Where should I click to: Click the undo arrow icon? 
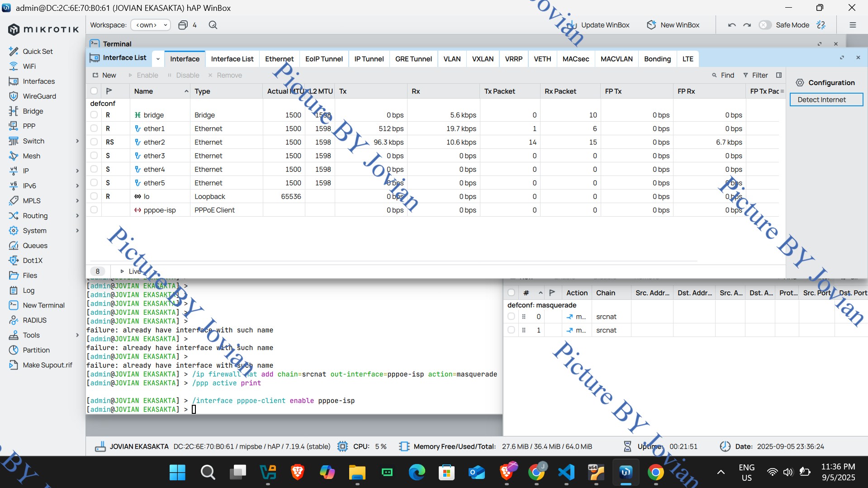click(x=732, y=25)
